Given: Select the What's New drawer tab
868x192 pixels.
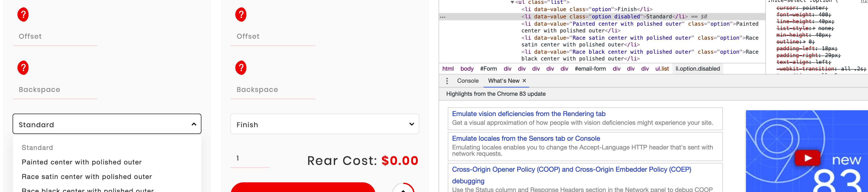Looking at the screenshot, I should pyautogui.click(x=504, y=81).
